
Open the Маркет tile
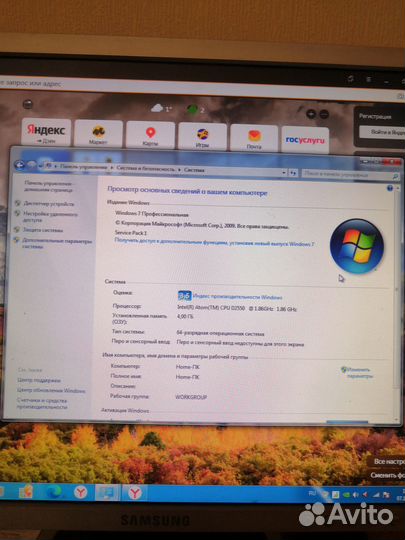pos(98,133)
